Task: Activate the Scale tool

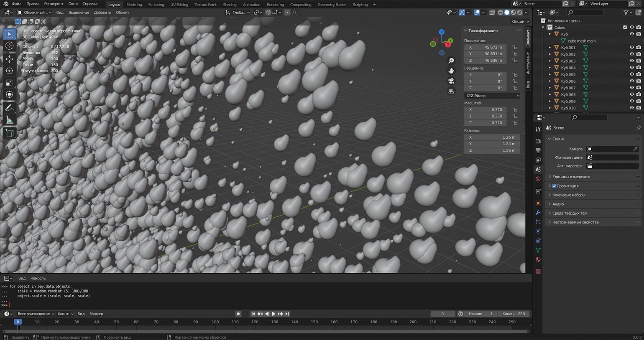Action: click(x=9, y=83)
